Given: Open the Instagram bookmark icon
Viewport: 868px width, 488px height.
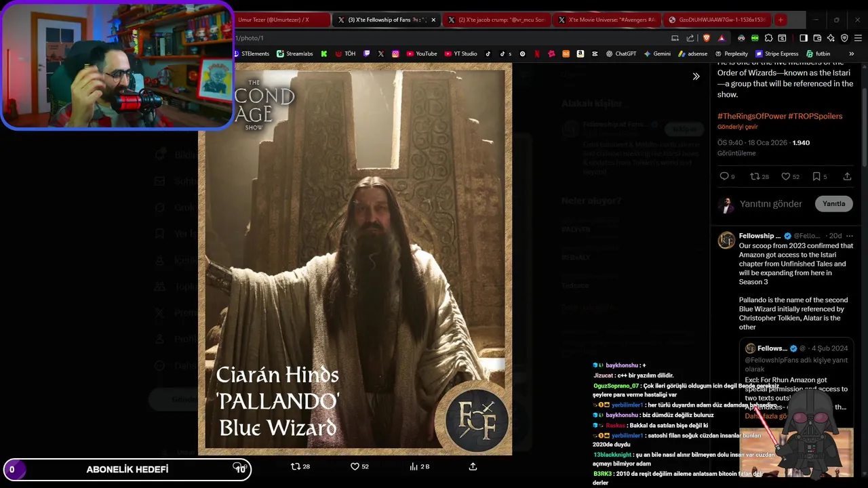Looking at the screenshot, I should click(x=395, y=54).
